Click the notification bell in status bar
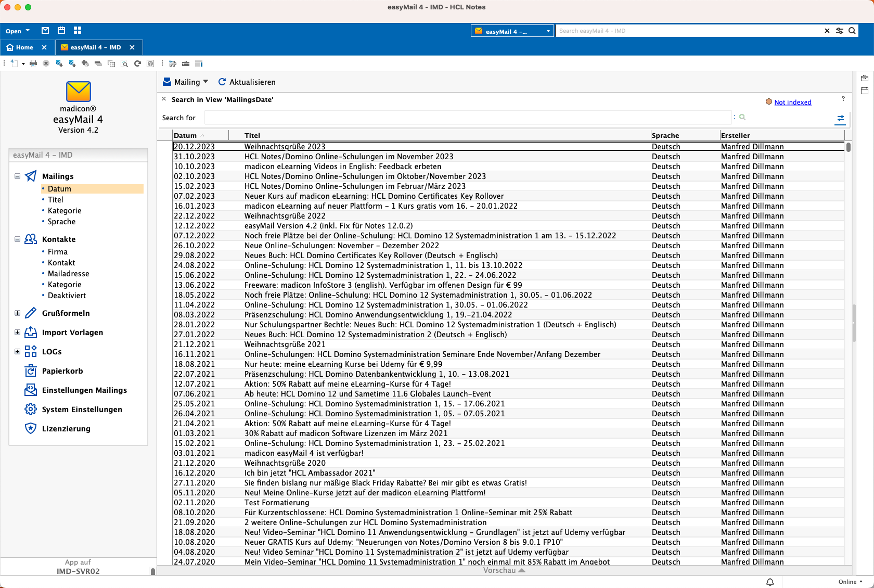 tap(770, 582)
